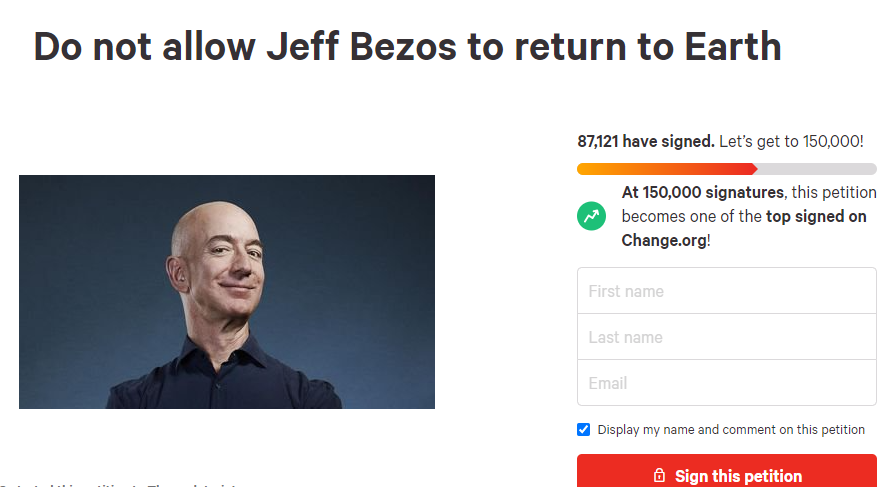Image resolution: width=893 pixels, height=487 pixels.
Task: Click the gray unfilled part of progress bar
Action: (817, 169)
